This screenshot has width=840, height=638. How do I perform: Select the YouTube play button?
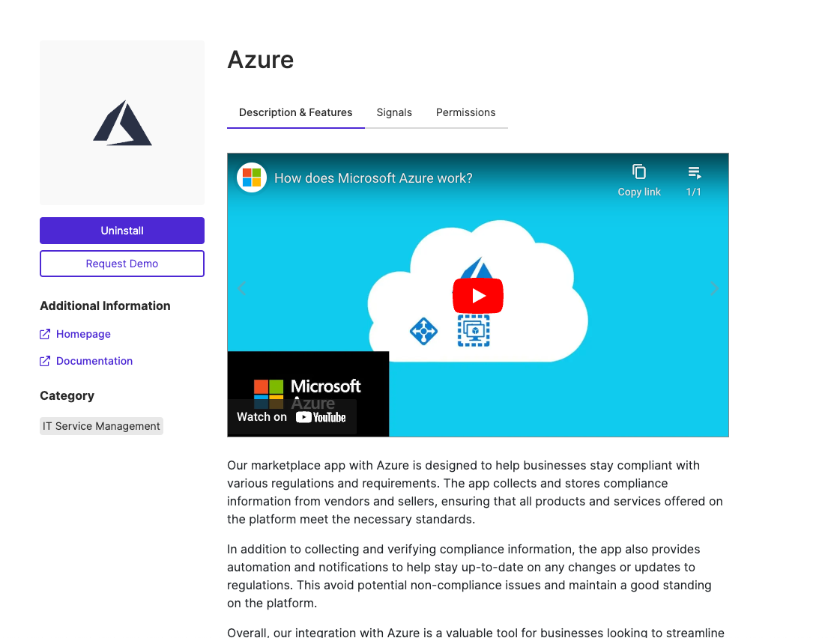[x=478, y=296]
